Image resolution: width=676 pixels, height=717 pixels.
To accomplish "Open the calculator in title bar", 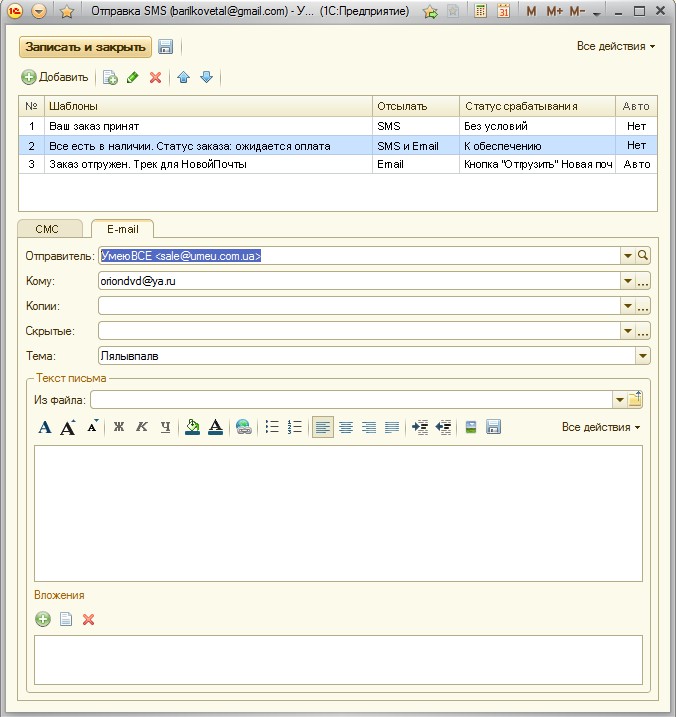I will [x=480, y=12].
